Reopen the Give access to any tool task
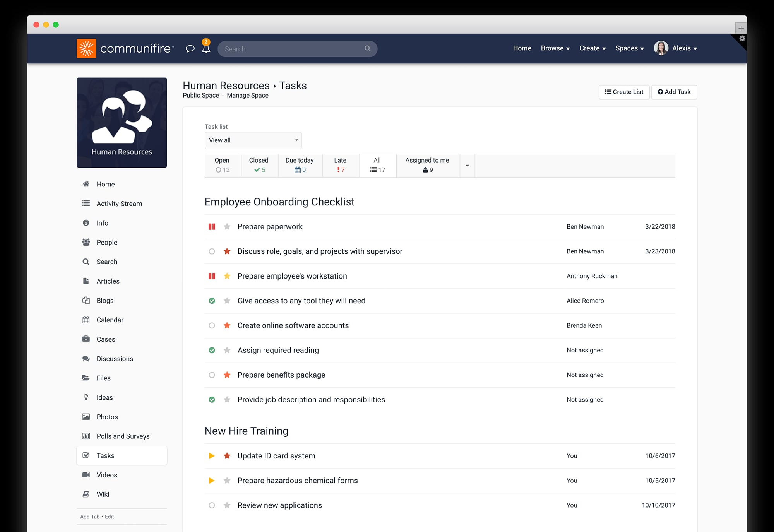 point(212,301)
